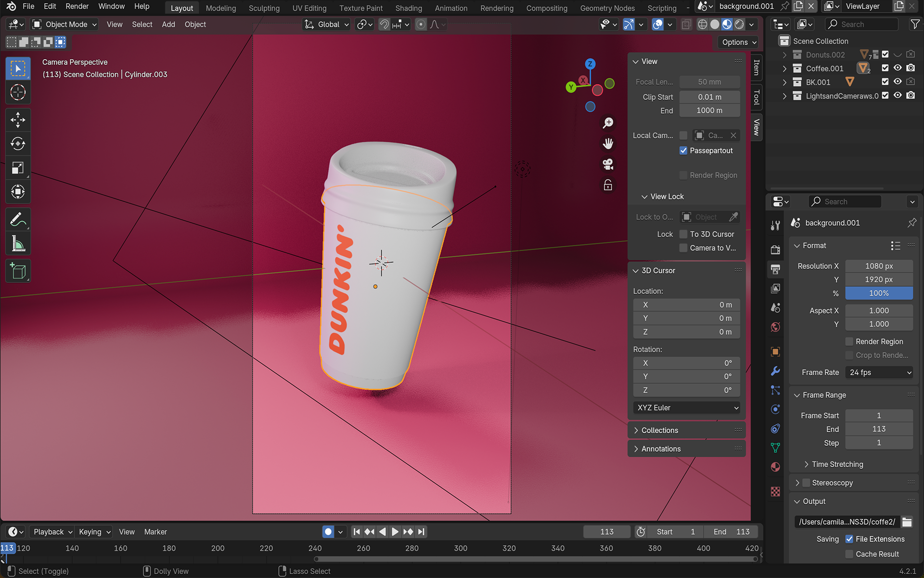The width and height of the screenshot is (924, 578).
Task: Click the current frame 113 field
Action: point(607,532)
